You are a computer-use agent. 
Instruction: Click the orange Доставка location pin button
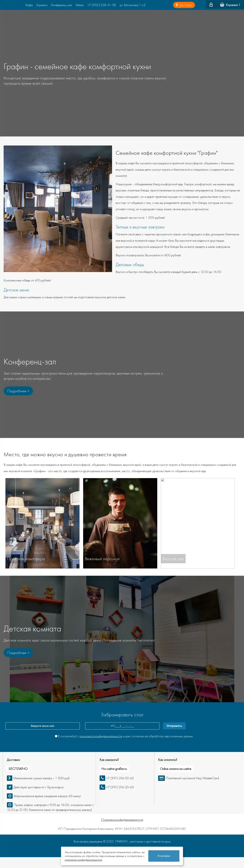tap(184, 5)
